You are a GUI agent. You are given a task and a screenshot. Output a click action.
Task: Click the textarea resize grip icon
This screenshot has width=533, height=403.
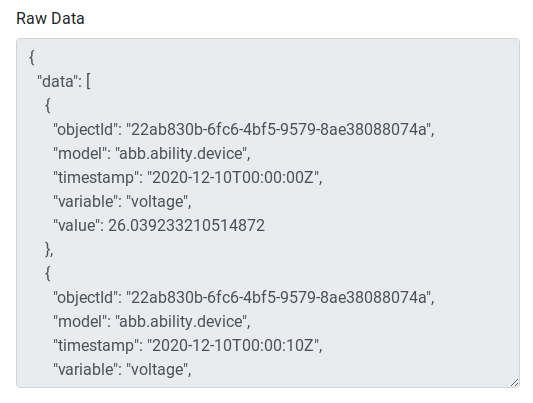click(514, 383)
